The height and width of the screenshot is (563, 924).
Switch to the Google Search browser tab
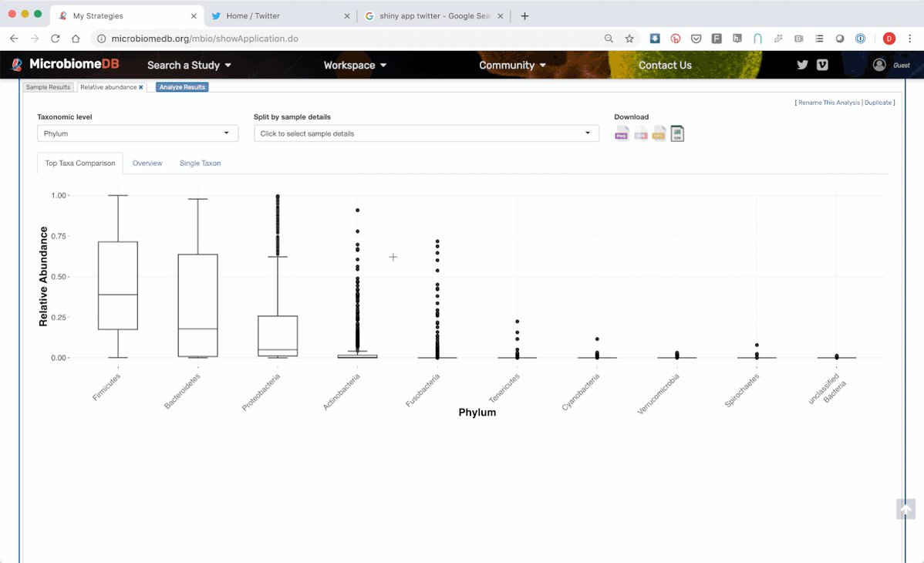(434, 16)
